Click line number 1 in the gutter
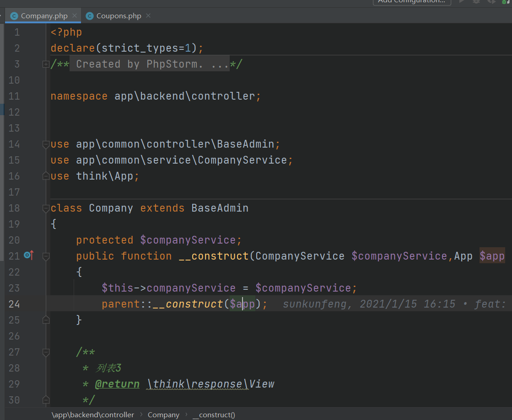512x420 pixels. (x=17, y=32)
